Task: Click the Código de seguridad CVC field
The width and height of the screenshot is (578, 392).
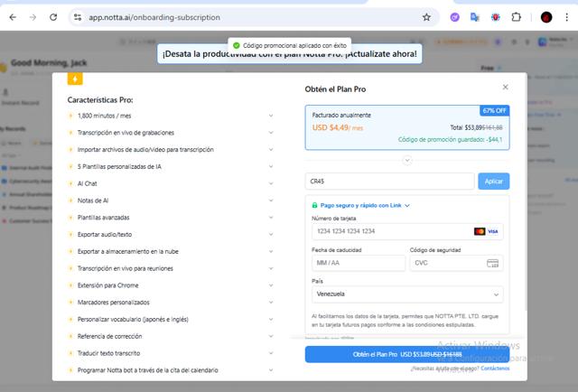Action: [x=456, y=263]
